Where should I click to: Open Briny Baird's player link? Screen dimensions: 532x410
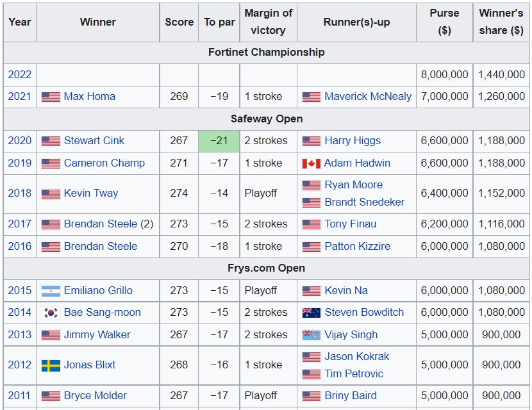click(x=351, y=396)
